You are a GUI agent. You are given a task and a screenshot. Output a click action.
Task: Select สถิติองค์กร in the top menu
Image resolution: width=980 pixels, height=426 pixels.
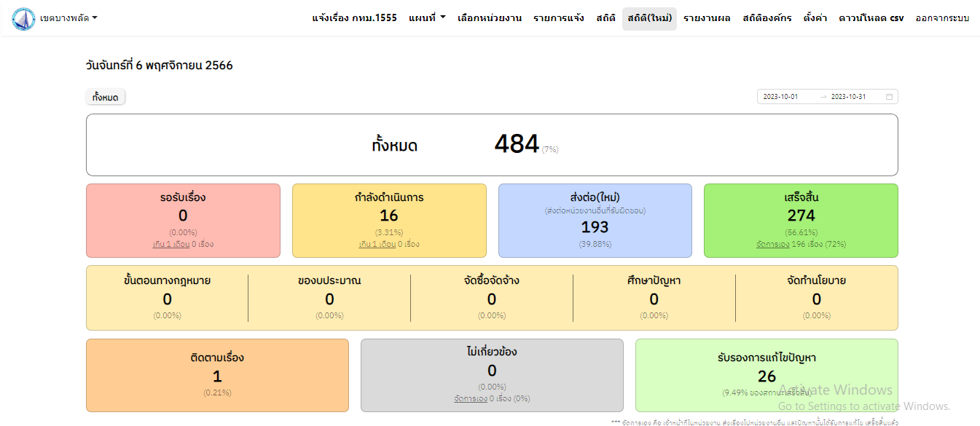(767, 18)
